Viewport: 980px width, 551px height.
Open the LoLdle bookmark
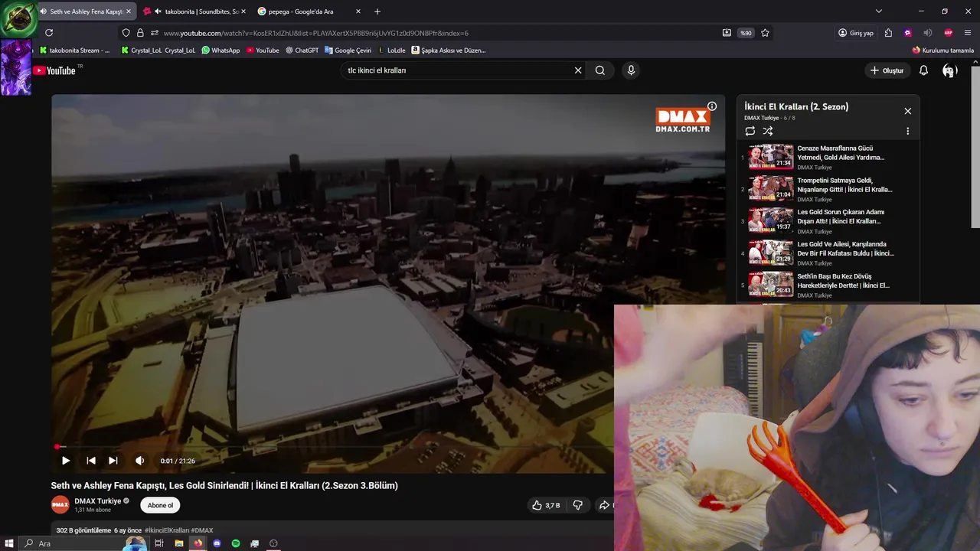pos(392,51)
